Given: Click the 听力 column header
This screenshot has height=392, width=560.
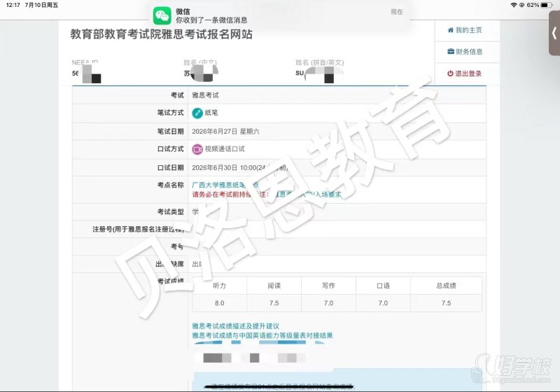Looking at the screenshot, I should pos(219,286).
